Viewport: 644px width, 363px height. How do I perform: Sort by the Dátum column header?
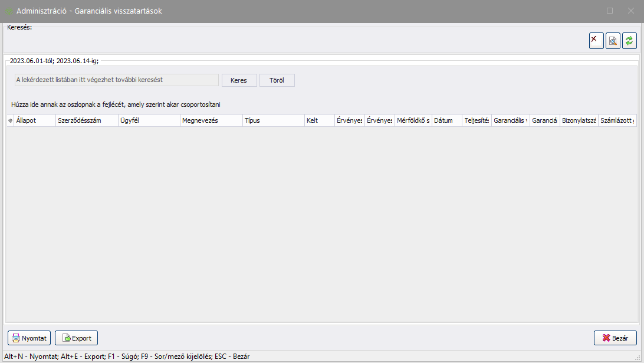tap(446, 120)
